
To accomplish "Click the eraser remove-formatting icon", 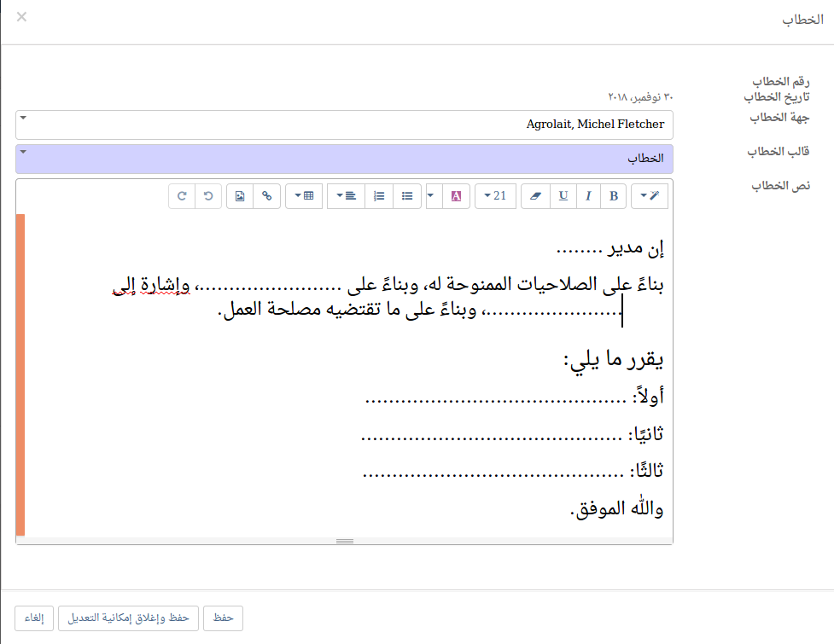I will 535,196.
